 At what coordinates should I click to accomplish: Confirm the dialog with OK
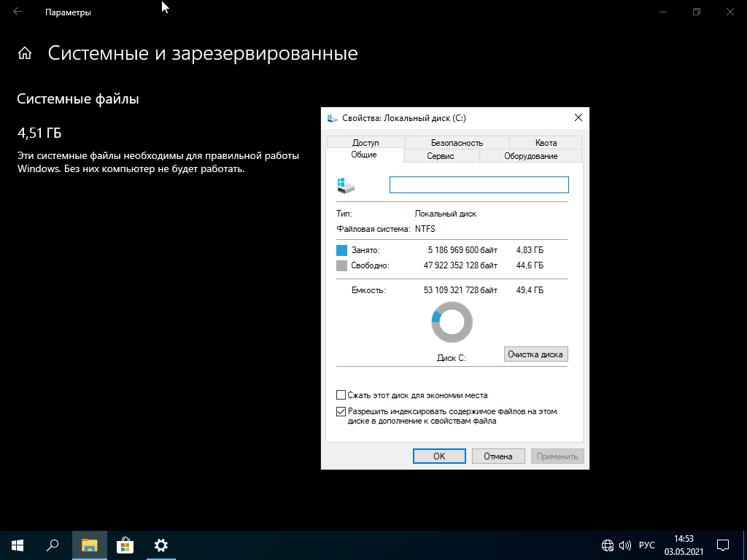[x=439, y=456]
